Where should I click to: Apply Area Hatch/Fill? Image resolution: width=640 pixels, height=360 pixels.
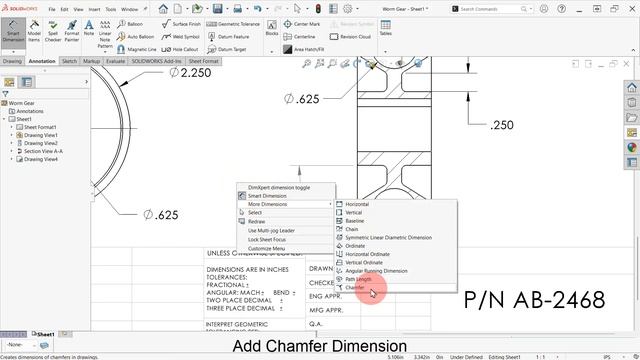click(304, 49)
